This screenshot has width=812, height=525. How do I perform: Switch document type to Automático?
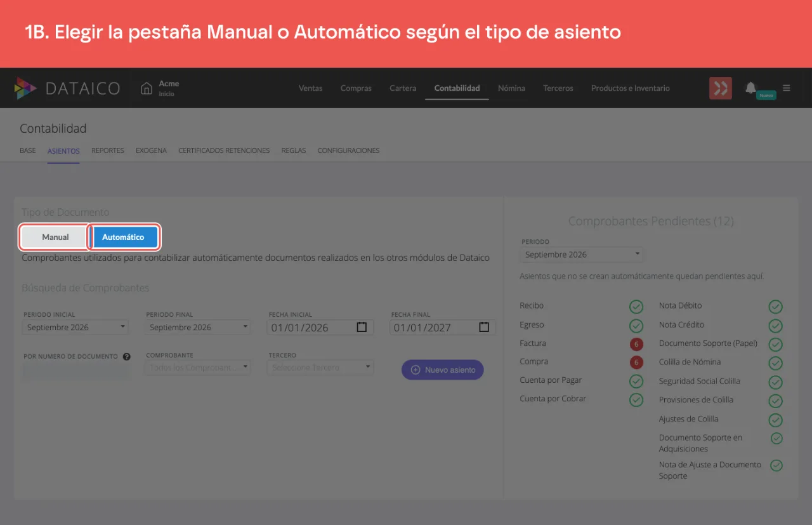(123, 237)
